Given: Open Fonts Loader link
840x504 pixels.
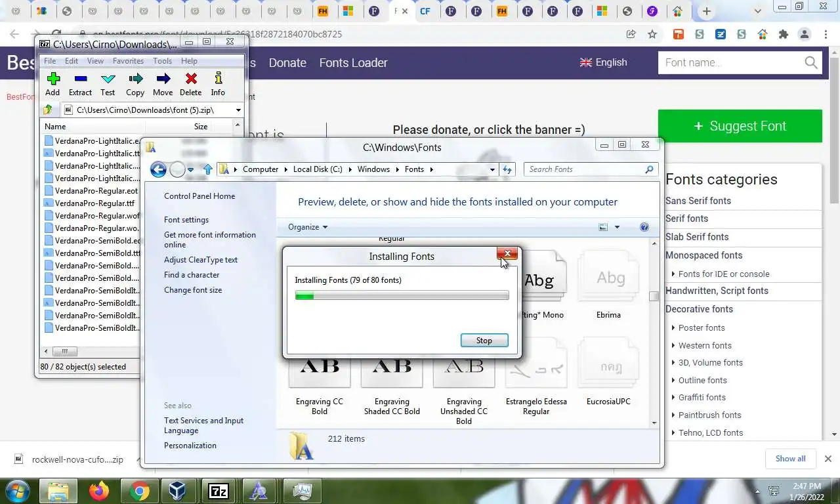Looking at the screenshot, I should pos(353,63).
